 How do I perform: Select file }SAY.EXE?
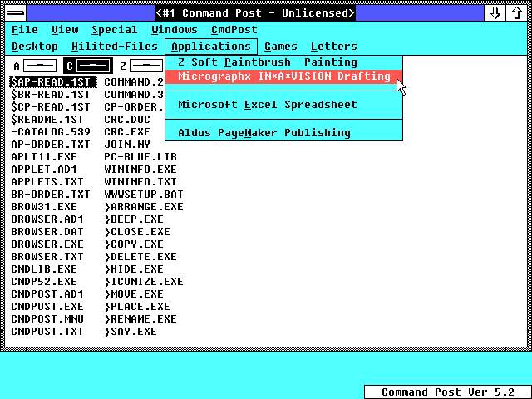click(x=131, y=331)
